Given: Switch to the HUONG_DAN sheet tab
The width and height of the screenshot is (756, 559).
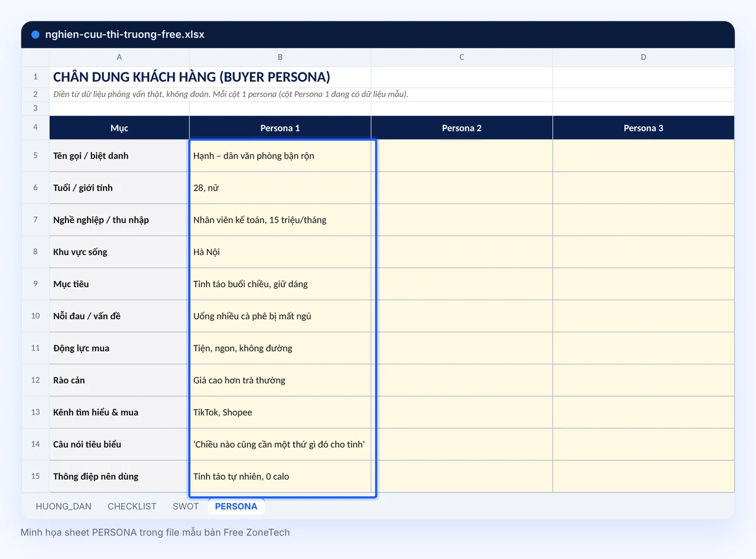Looking at the screenshot, I should click(x=62, y=506).
